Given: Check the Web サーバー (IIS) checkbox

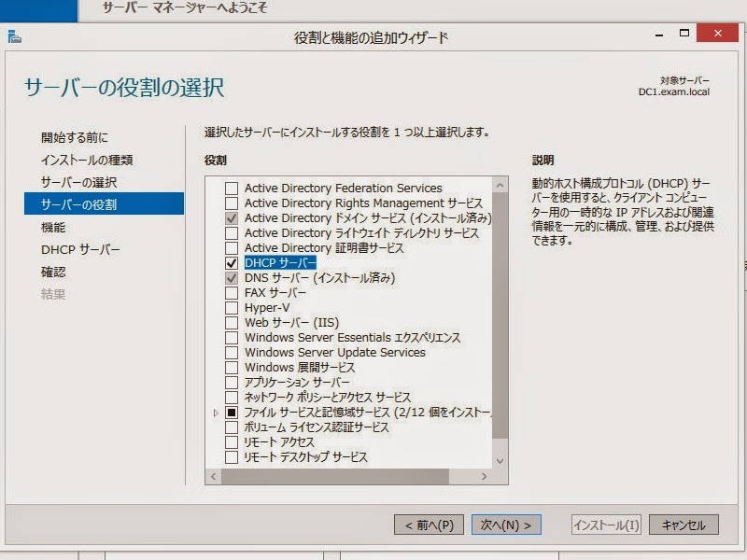Looking at the screenshot, I should tap(232, 322).
